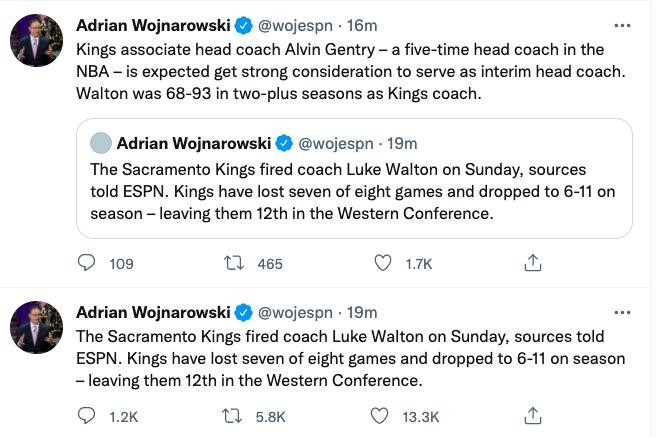Click author name in the quoted tweet
658x437 pixels.
(193, 143)
